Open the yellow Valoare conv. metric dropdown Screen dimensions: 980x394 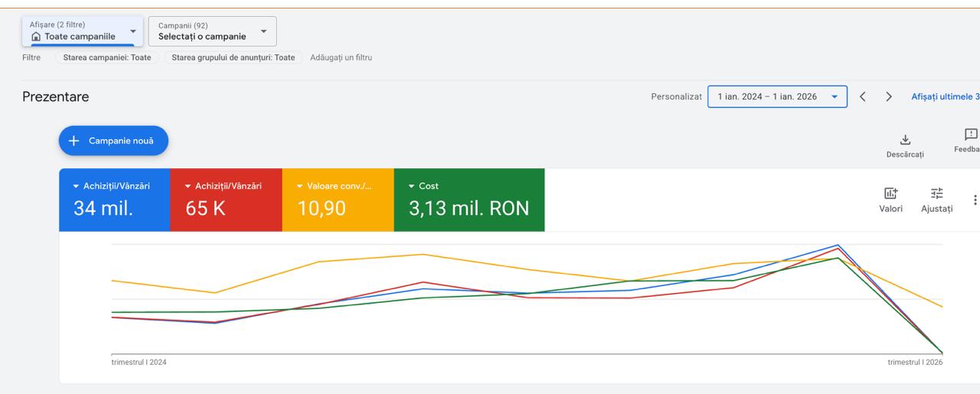(334, 186)
